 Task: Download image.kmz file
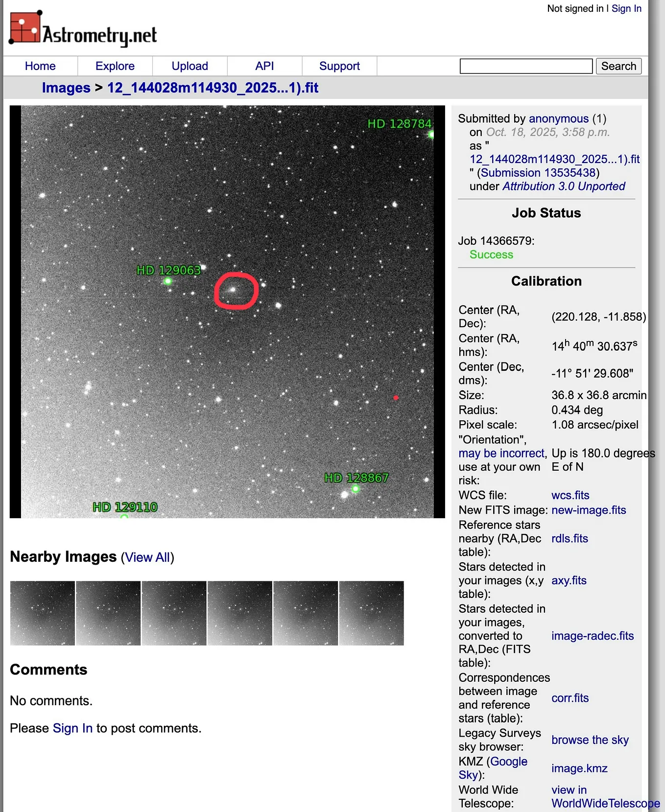[x=579, y=768]
